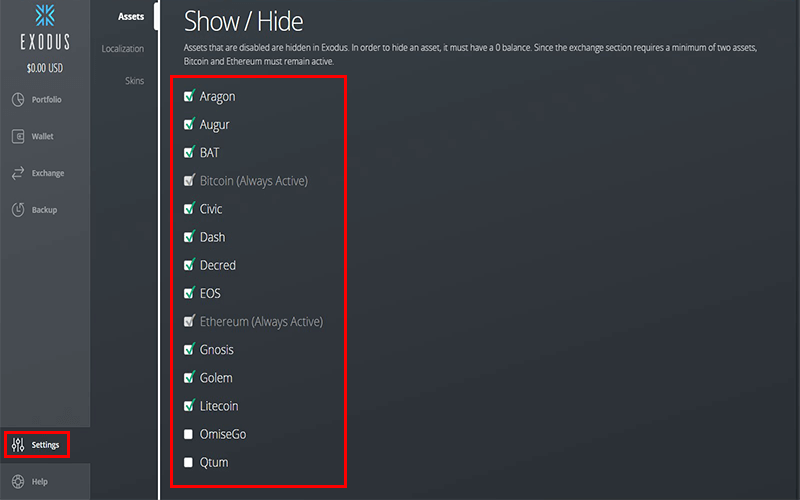Hide the EOS asset checkbox
The height and width of the screenshot is (500, 800).
[x=189, y=293]
